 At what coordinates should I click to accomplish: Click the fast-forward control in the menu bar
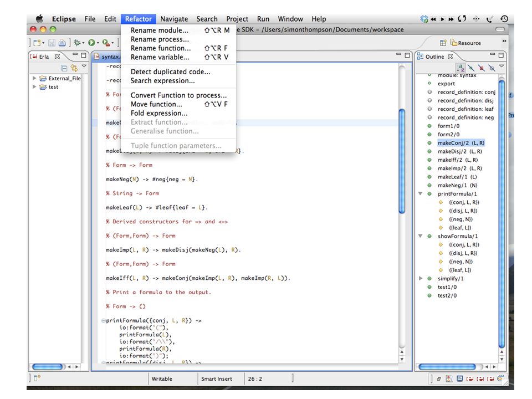451,19
